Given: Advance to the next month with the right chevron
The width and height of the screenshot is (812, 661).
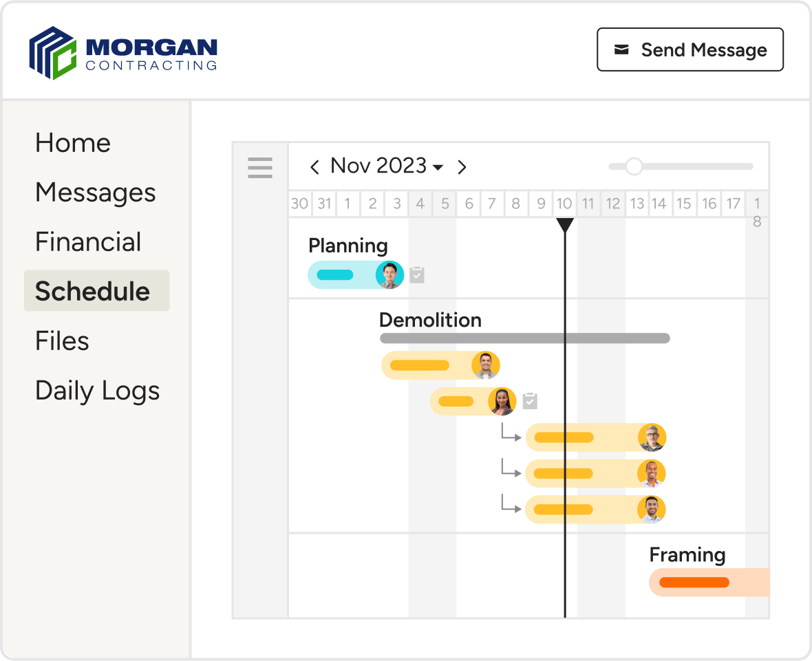Looking at the screenshot, I should click(x=462, y=167).
